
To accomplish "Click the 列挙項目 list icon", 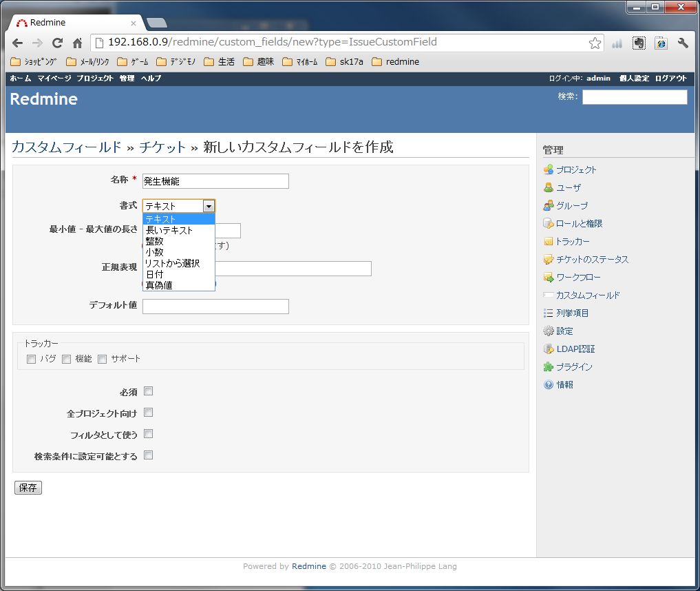I will click(548, 313).
